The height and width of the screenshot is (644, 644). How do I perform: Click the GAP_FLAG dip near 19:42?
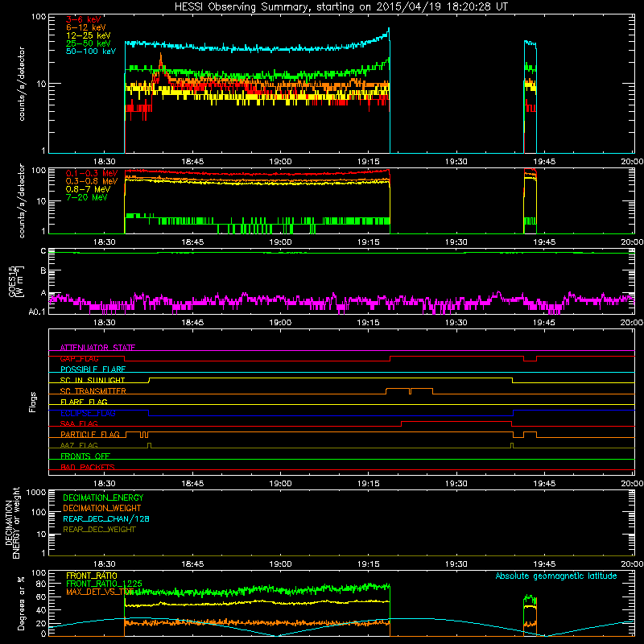(530, 361)
